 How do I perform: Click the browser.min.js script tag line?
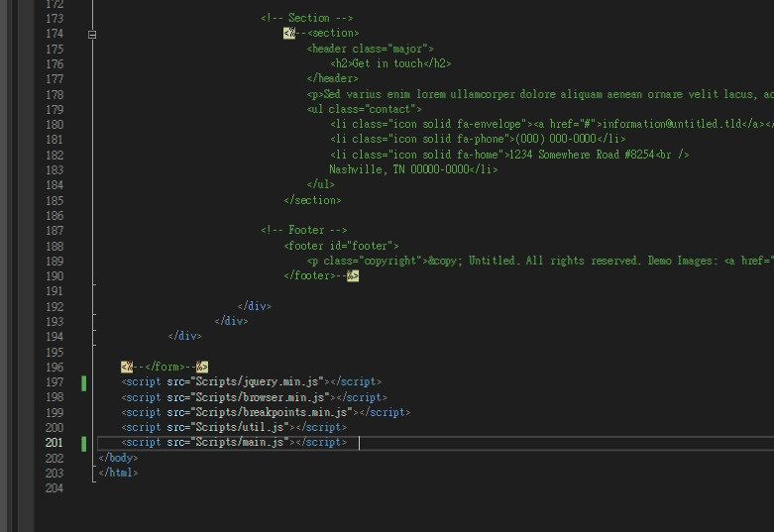[255, 397]
